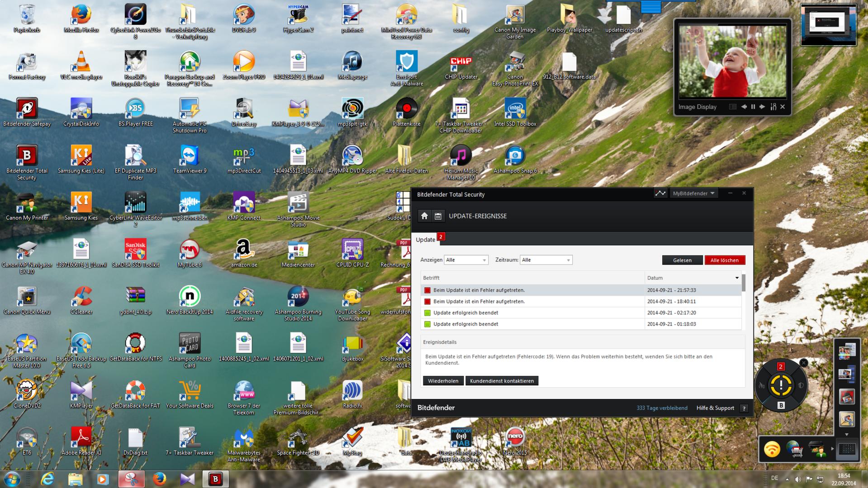The width and height of the screenshot is (868, 488).
Task: Click the baby photo in Image Display
Action: pyautogui.click(x=732, y=62)
